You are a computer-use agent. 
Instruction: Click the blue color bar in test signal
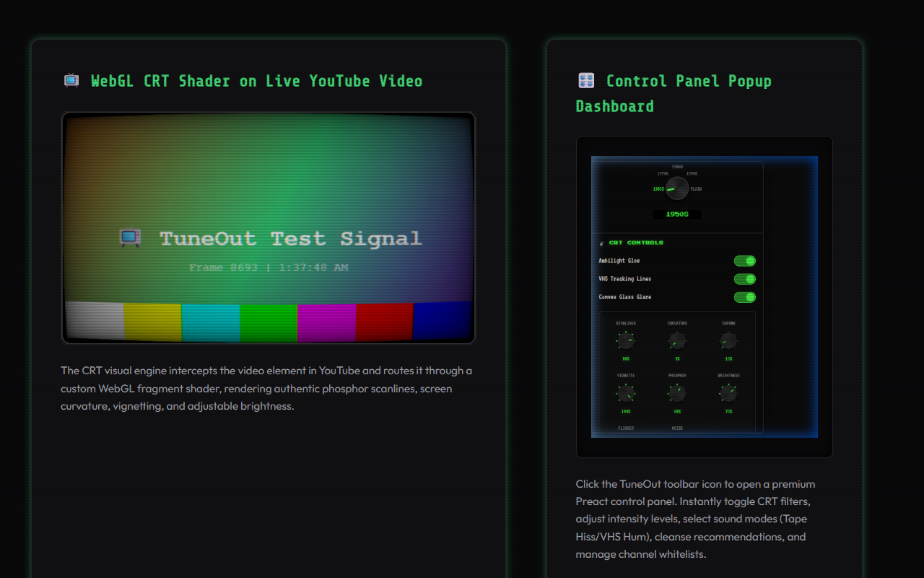coord(443,321)
